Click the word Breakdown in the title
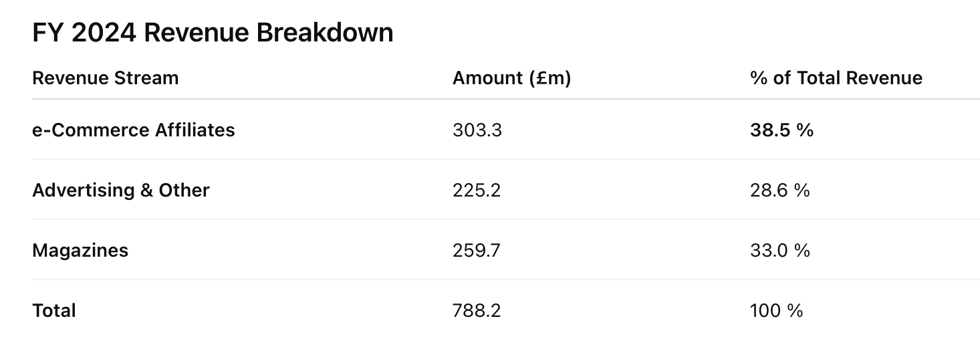The width and height of the screenshot is (980, 357). 325,32
